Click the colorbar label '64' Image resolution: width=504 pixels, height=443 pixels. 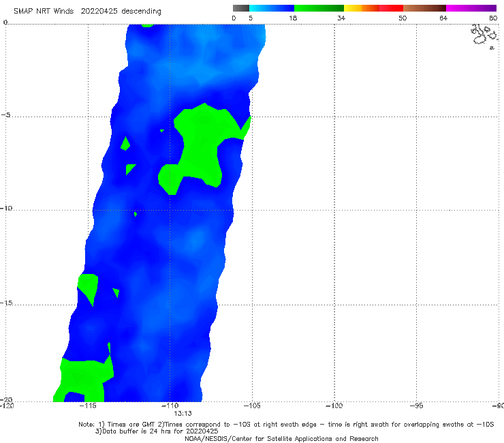443,18
